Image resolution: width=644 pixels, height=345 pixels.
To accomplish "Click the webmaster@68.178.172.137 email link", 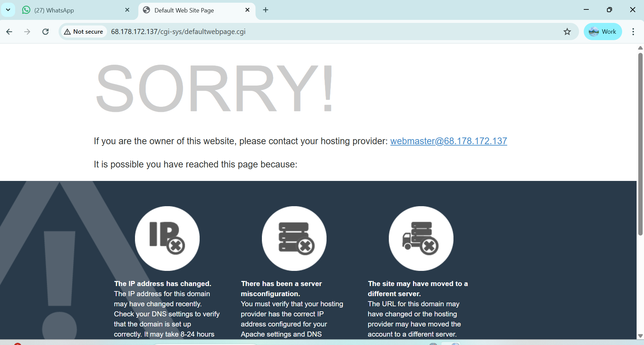I will coord(448,141).
